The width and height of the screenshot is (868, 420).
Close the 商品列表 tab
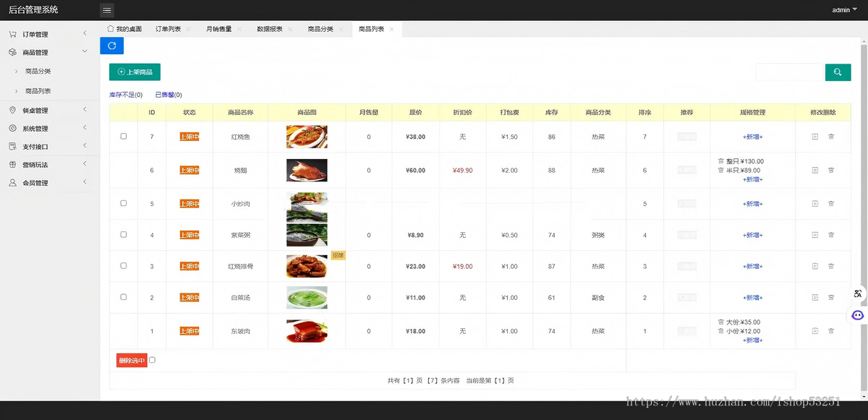(x=391, y=30)
